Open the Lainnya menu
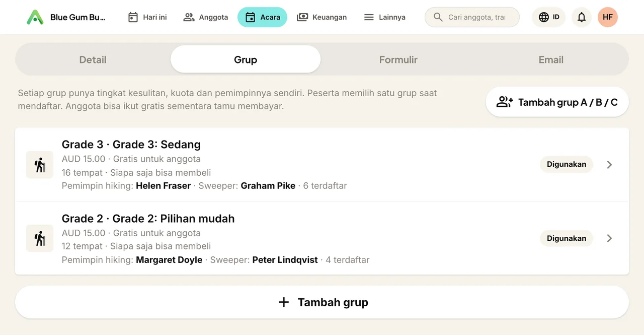Image resolution: width=644 pixels, height=335 pixels. (x=385, y=17)
